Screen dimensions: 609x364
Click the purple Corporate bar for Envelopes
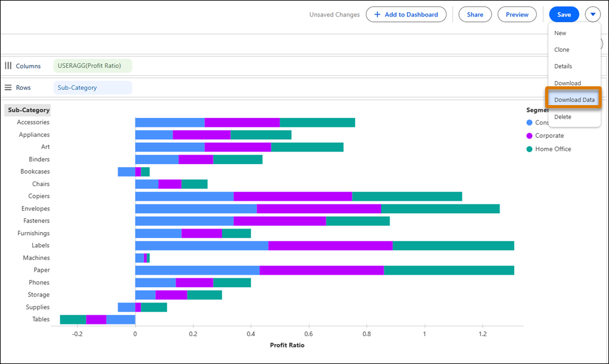click(x=319, y=208)
